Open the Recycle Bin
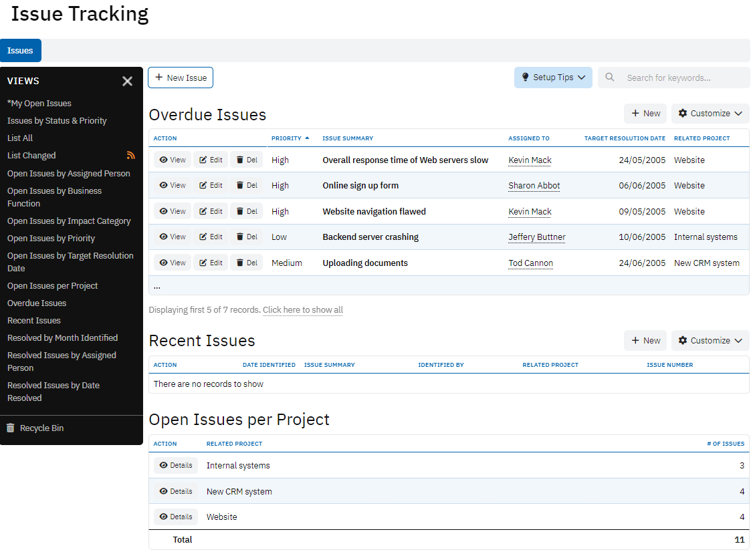This screenshot has width=753, height=560. 41,428
